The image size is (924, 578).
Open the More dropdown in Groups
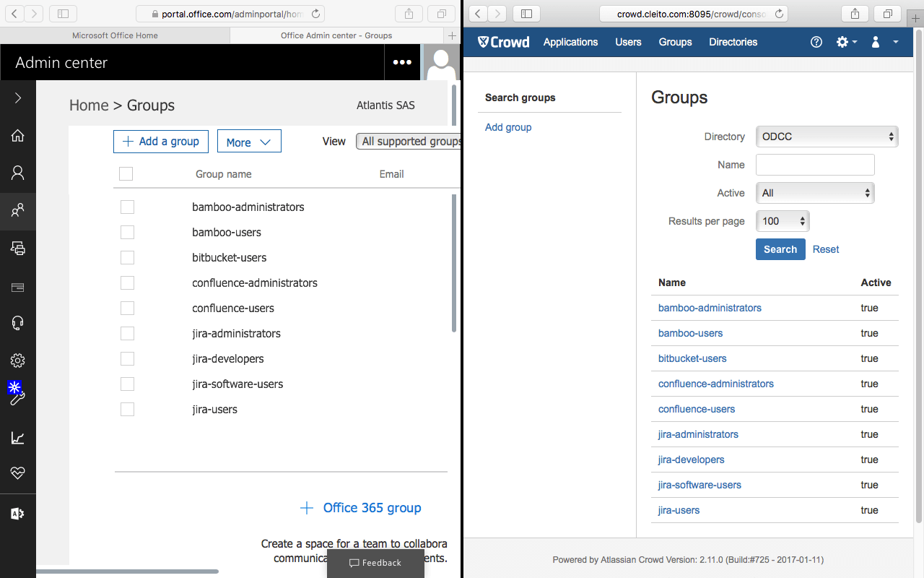point(249,142)
